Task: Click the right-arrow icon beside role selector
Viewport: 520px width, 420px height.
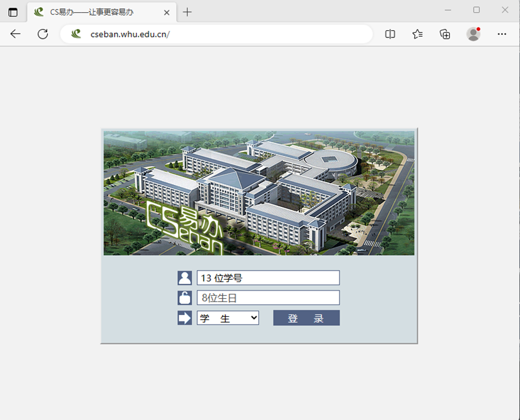Action: click(185, 318)
